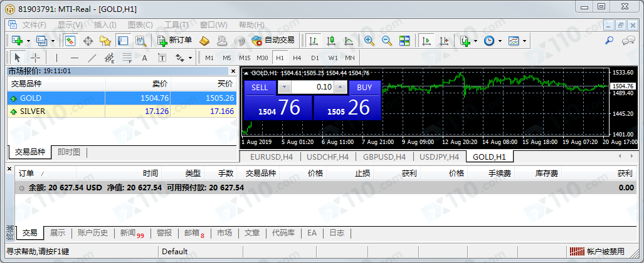Select the GOLD row in market watch
This screenshot has height=263, width=644.
point(56,98)
